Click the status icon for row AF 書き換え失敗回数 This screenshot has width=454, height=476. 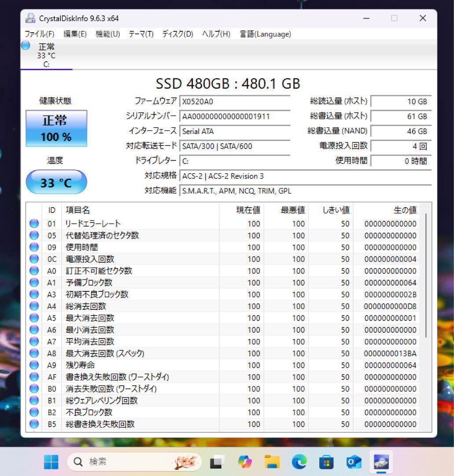click(x=34, y=377)
